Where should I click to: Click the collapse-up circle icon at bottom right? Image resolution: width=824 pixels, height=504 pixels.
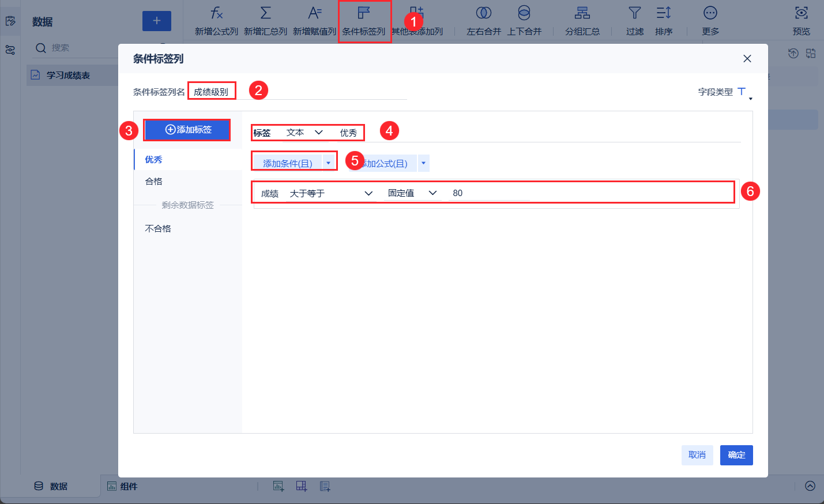coord(810,486)
